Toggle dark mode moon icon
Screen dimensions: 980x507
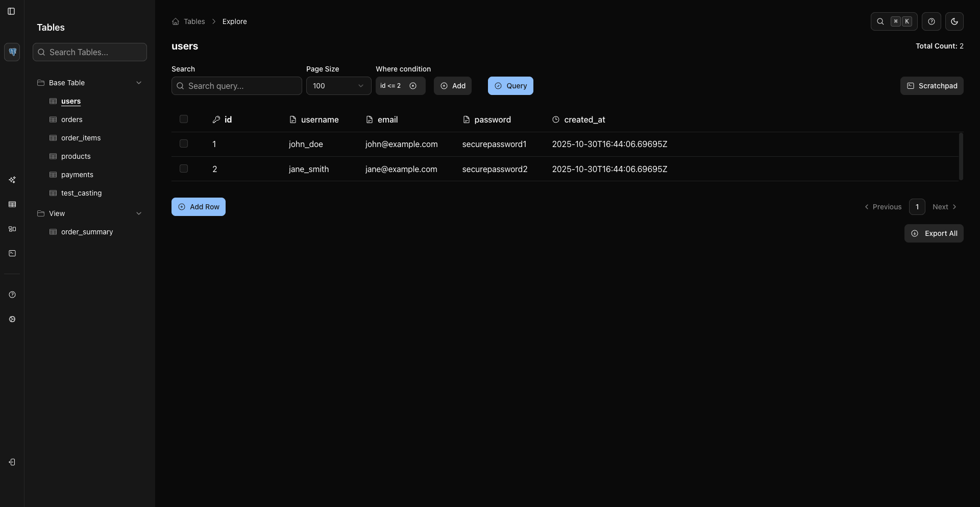[954, 21]
